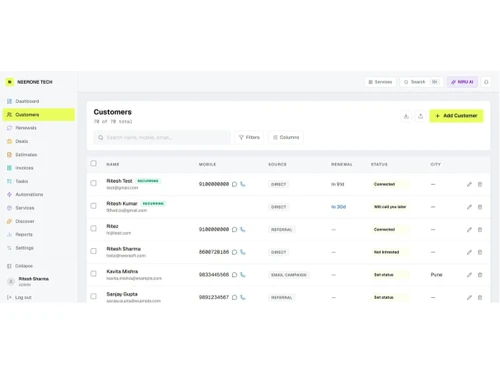The image size is (500, 375).
Task: Open Estimates in sidebar
Action: [x=39, y=155]
